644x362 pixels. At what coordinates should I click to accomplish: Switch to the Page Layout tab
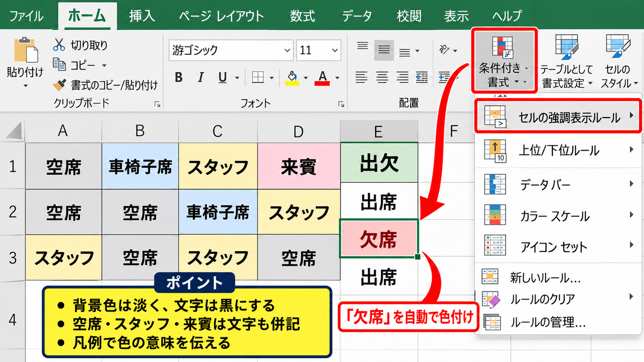tap(221, 16)
